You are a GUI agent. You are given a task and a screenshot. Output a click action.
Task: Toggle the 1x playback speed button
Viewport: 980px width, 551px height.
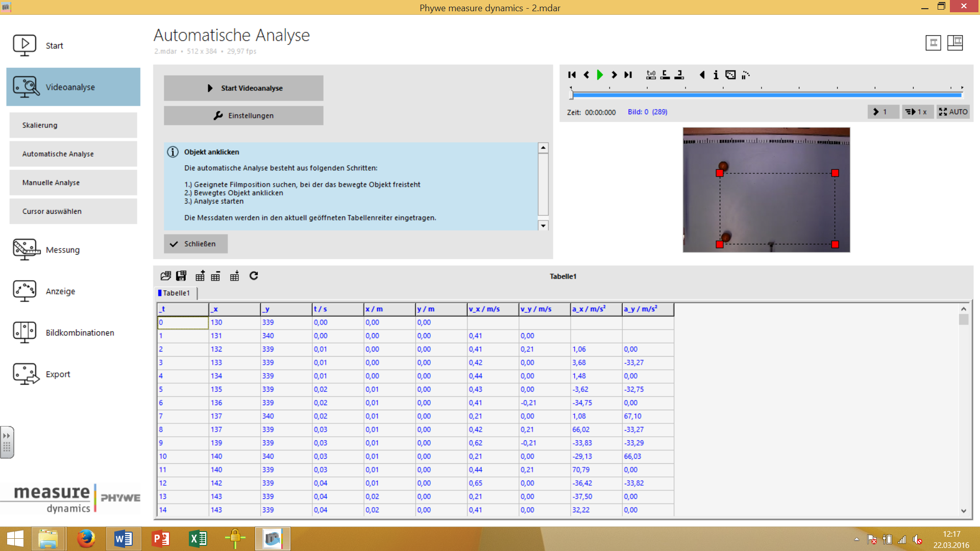916,112
